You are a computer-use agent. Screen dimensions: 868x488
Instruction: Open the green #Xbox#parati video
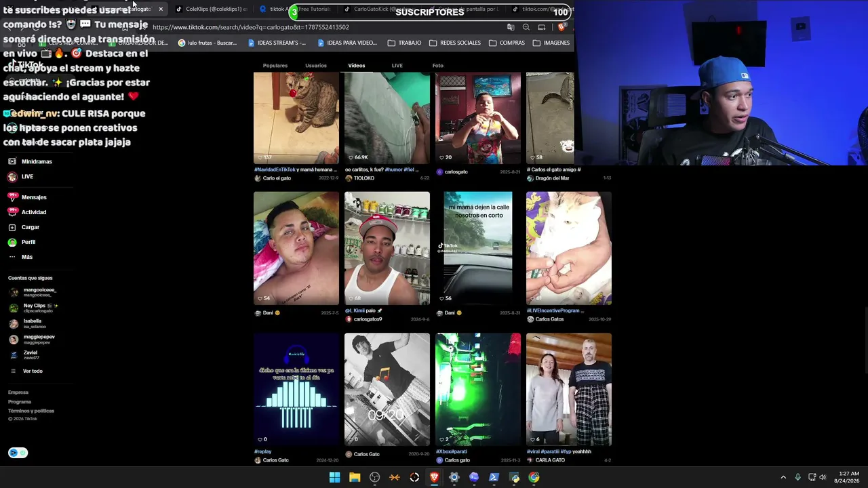coord(478,390)
